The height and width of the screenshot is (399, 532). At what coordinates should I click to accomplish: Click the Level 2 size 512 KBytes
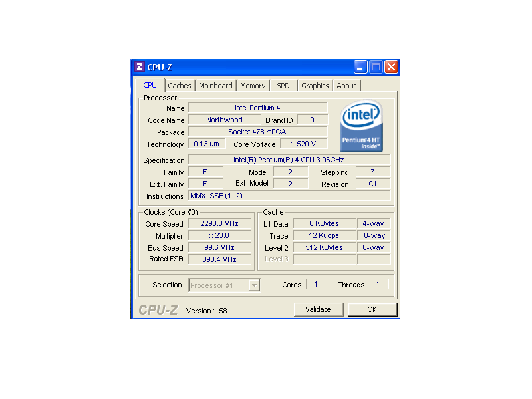click(x=325, y=247)
